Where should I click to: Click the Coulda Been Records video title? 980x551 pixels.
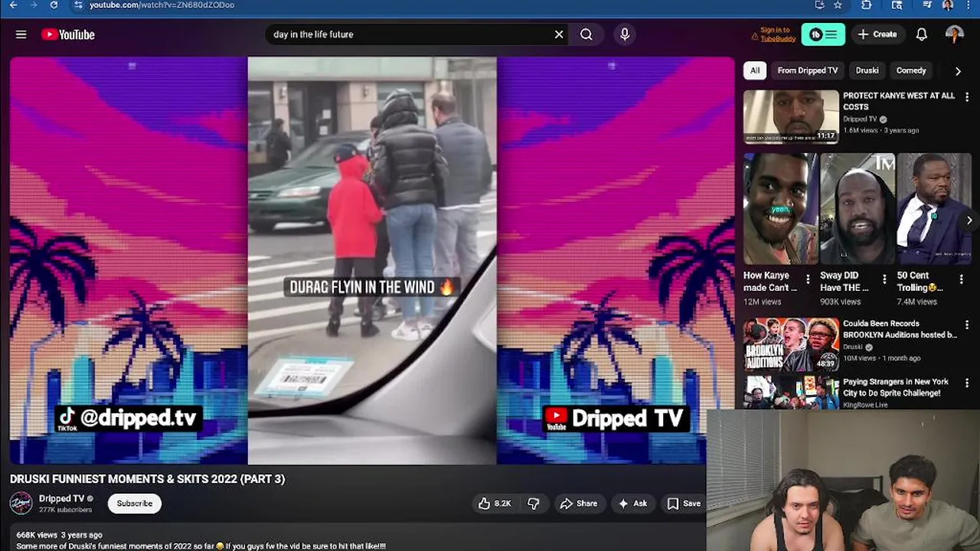click(900, 329)
